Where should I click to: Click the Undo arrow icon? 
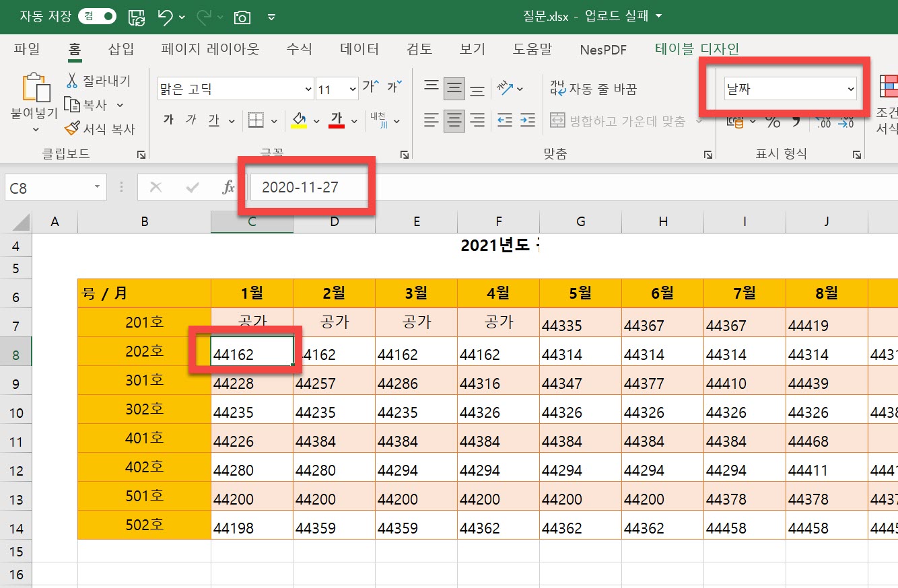point(166,17)
